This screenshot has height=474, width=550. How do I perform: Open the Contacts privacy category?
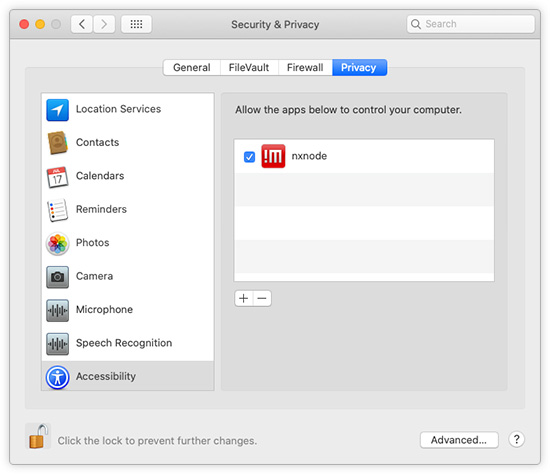tap(128, 142)
